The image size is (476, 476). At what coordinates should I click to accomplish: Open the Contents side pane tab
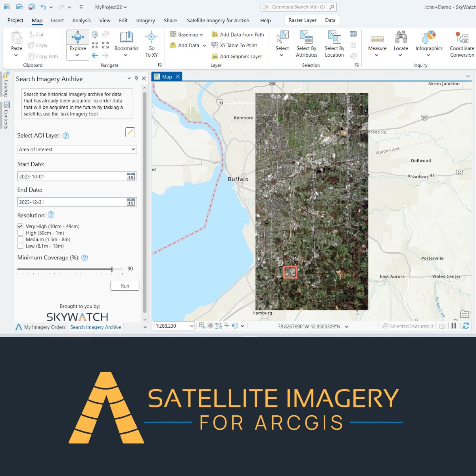pyautogui.click(x=6, y=115)
